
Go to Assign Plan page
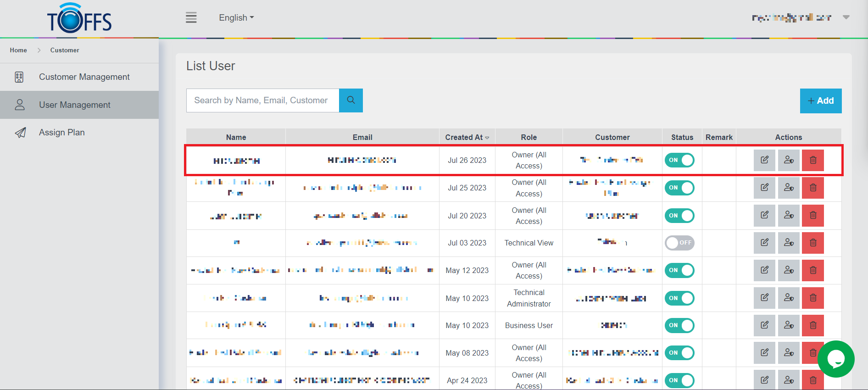coord(62,133)
